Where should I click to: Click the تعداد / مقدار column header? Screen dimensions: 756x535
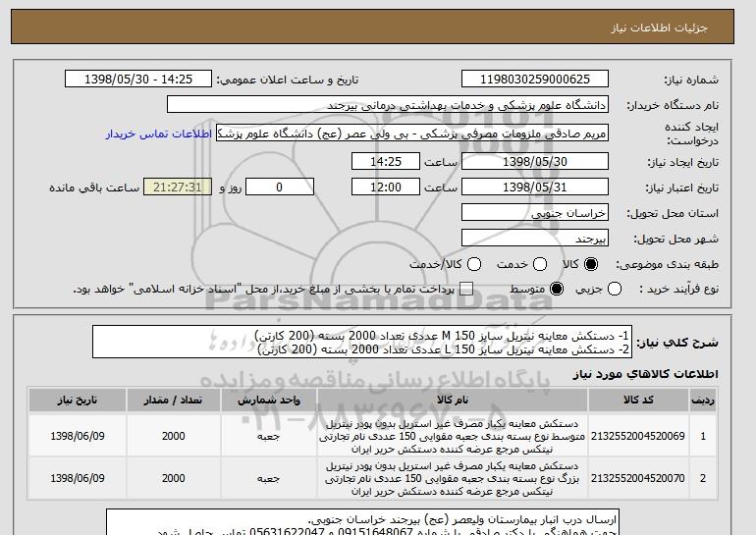tap(174, 401)
